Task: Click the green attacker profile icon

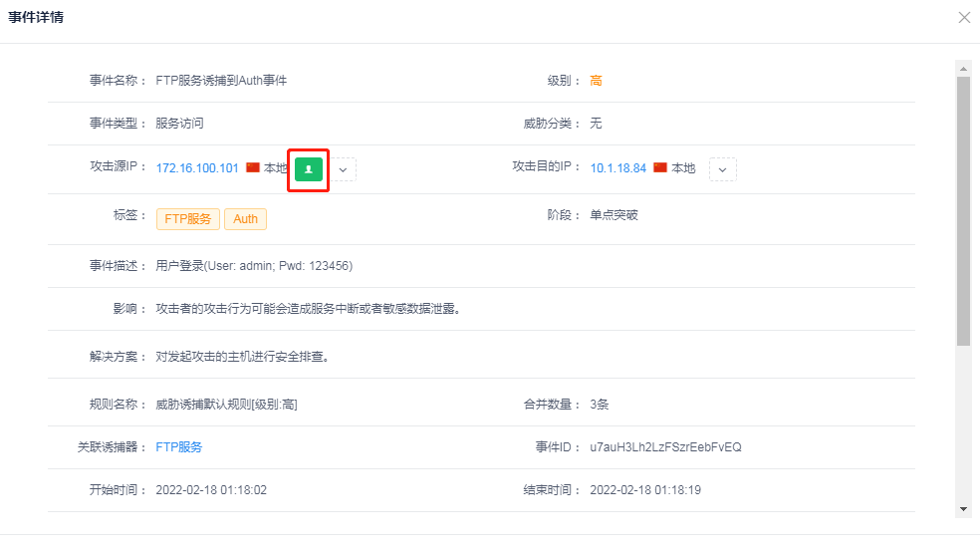Action: click(309, 168)
